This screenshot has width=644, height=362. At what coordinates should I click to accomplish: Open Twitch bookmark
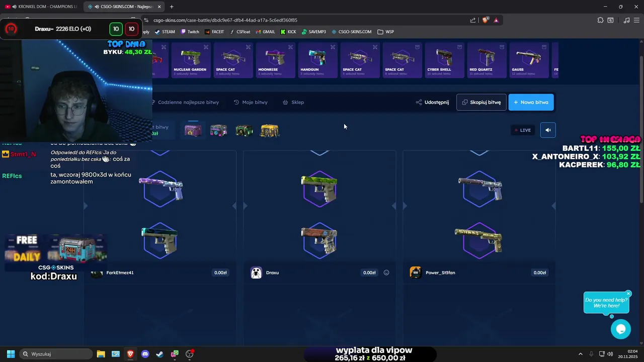click(190, 32)
